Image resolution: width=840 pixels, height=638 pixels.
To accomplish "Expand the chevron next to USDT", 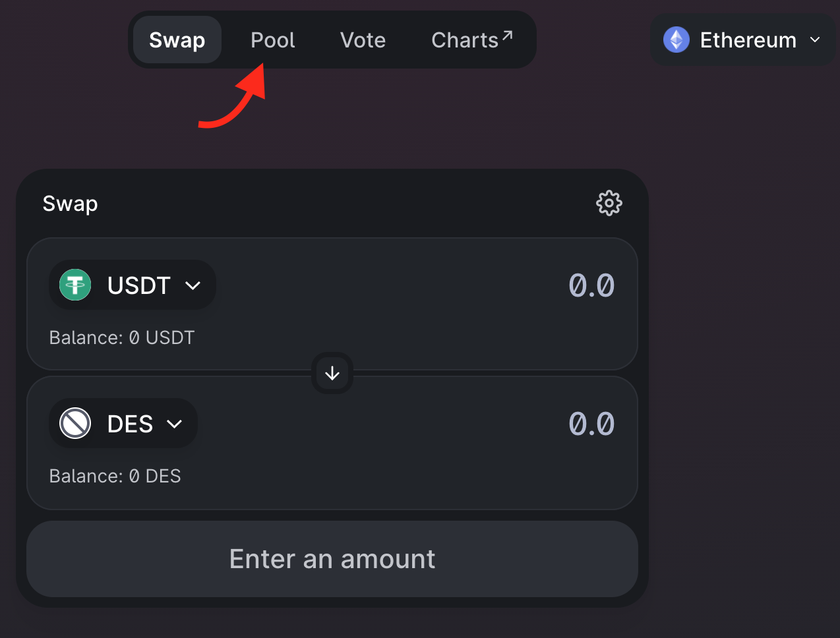I will point(193,285).
